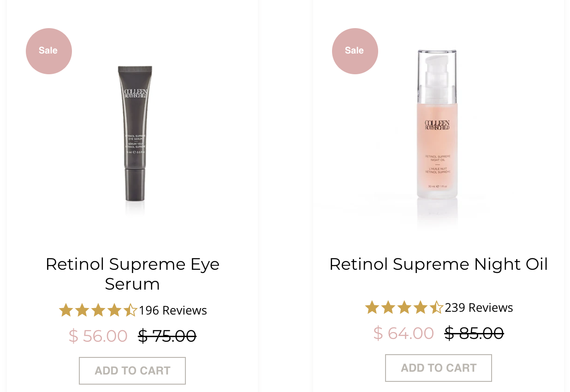Click the first star of Night Oil rating

pos(372,308)
